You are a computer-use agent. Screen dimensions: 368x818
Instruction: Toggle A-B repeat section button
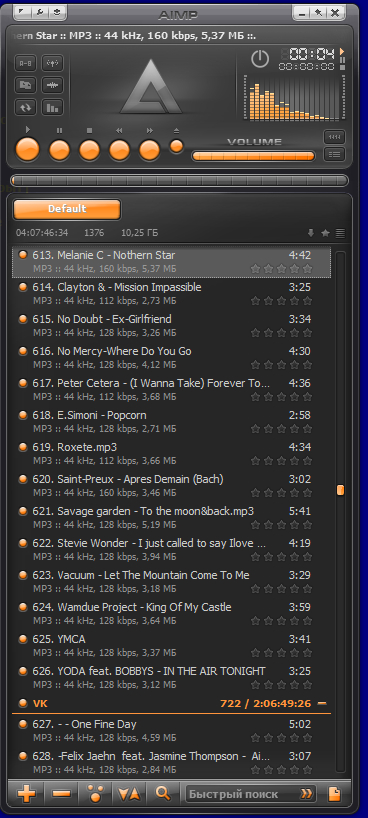(x=25, y=64)
